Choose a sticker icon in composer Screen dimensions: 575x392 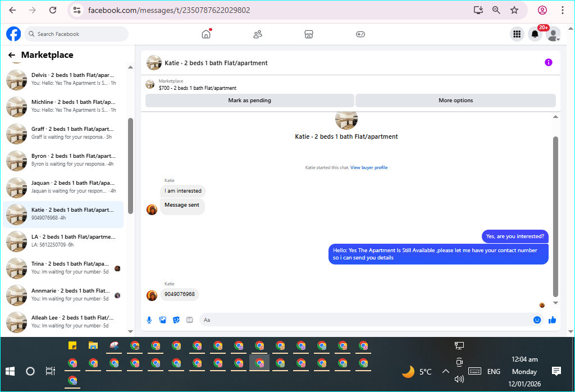click(x=176, y=320)
